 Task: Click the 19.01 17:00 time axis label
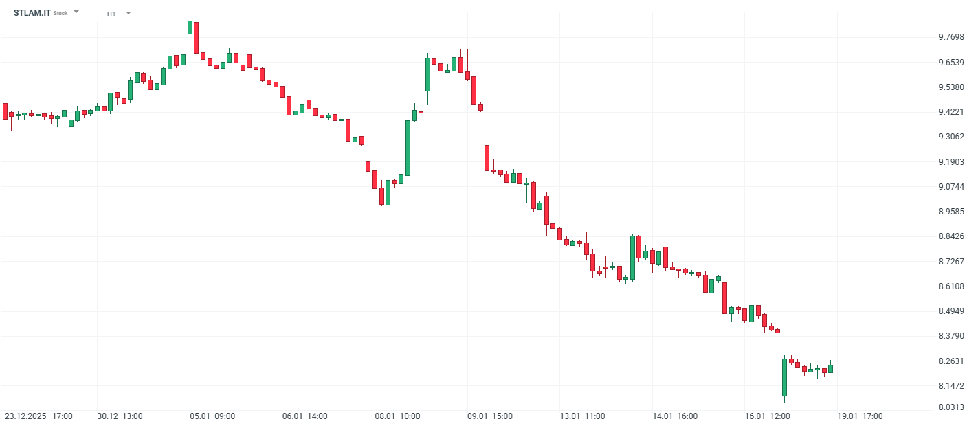[x=860, y=416]
